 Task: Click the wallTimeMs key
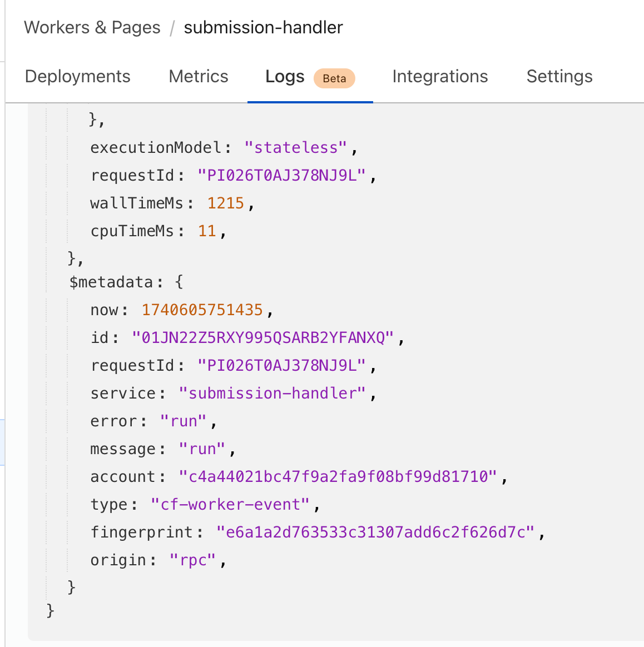point(137,203)
